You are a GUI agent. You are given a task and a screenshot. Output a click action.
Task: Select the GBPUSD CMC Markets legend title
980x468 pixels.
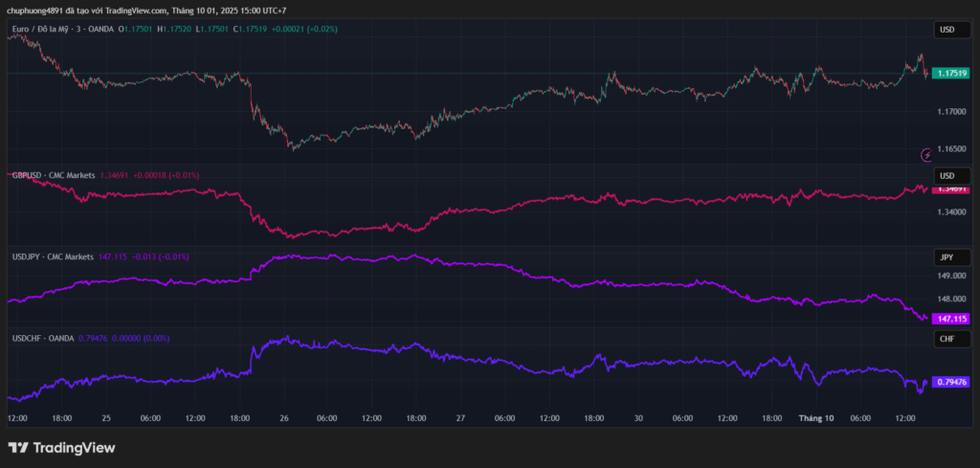[x=53, y=176]
